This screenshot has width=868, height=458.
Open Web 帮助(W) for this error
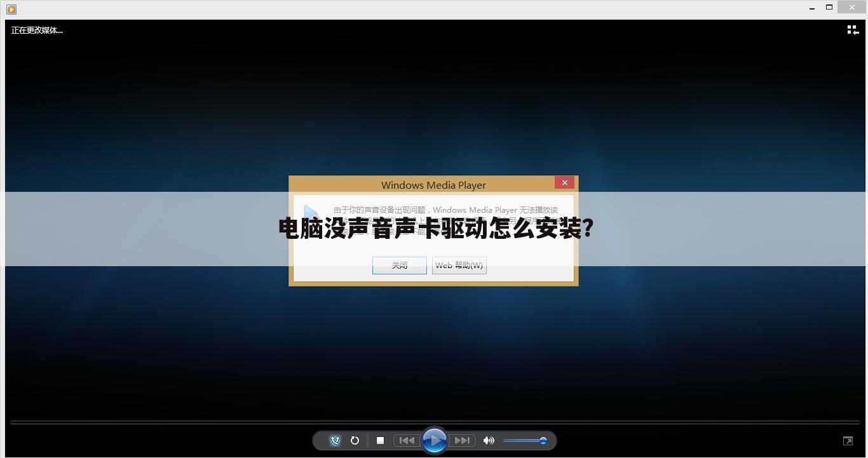(x=459, y=265)
